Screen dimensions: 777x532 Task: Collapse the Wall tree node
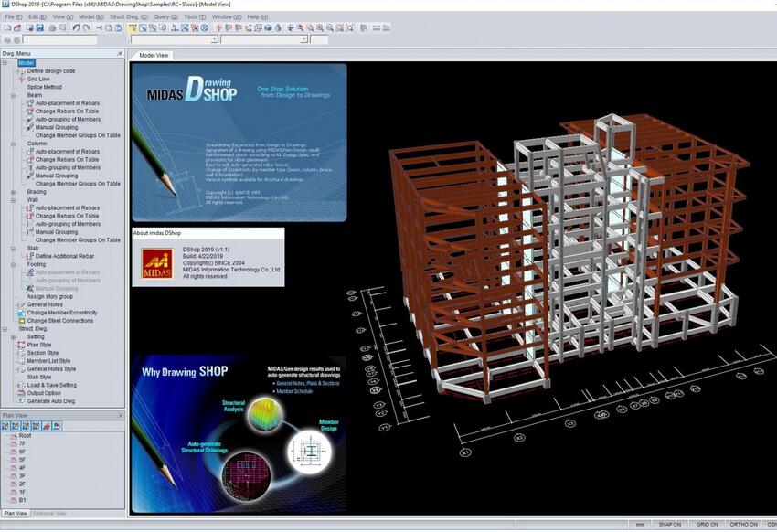point(14,200)
